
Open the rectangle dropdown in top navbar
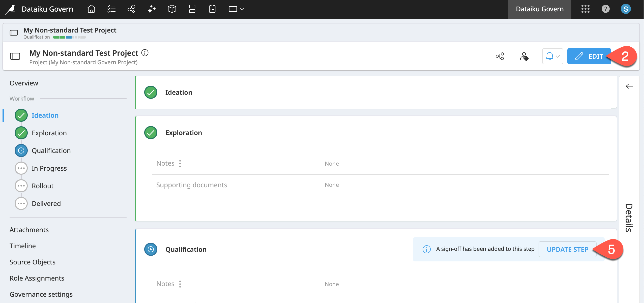[236, 9]
